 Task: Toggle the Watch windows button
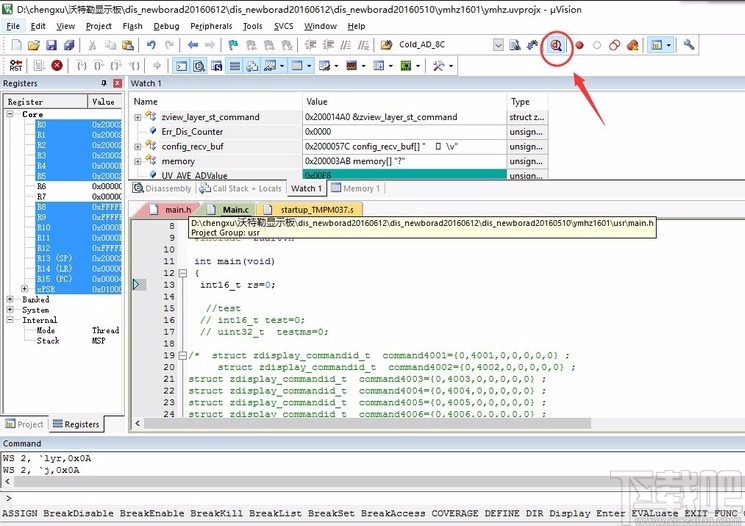click(x=270, y=66)
